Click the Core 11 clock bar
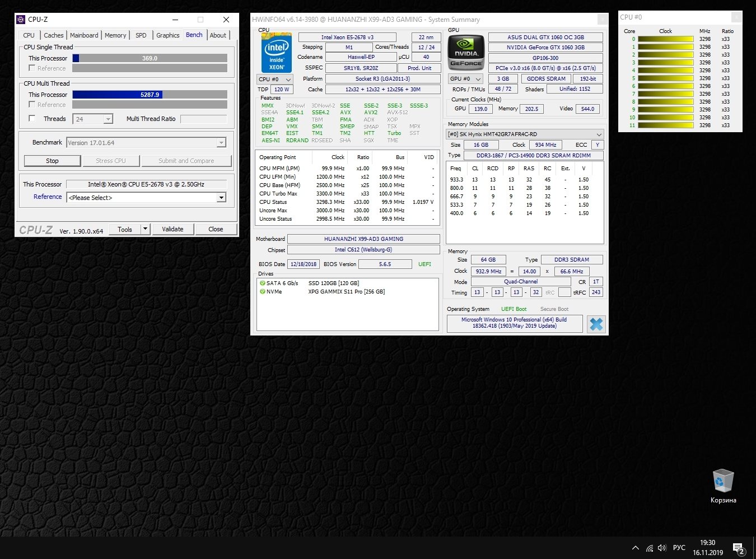The image size is (756, 559). (666, 125)
